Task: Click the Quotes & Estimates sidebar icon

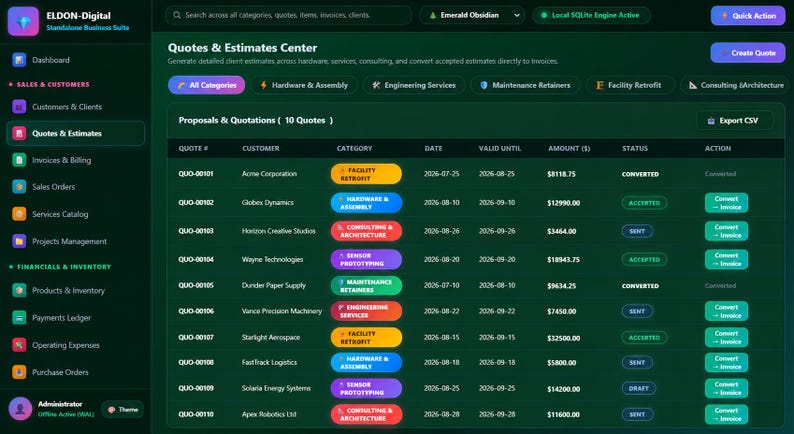Action: click(19, 133)
